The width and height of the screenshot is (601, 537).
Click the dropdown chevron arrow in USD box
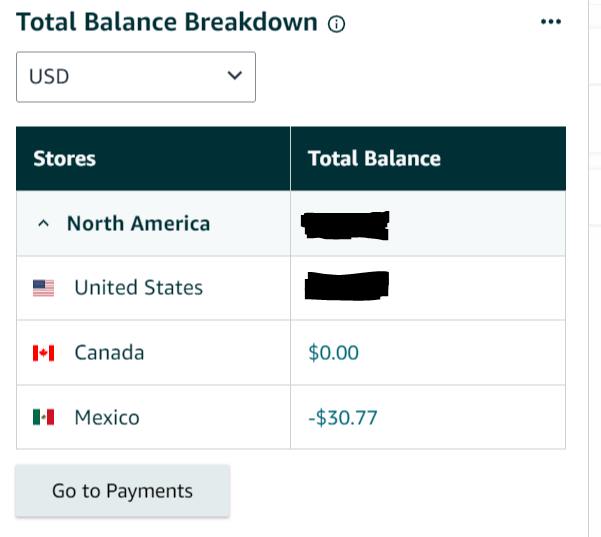235,75
